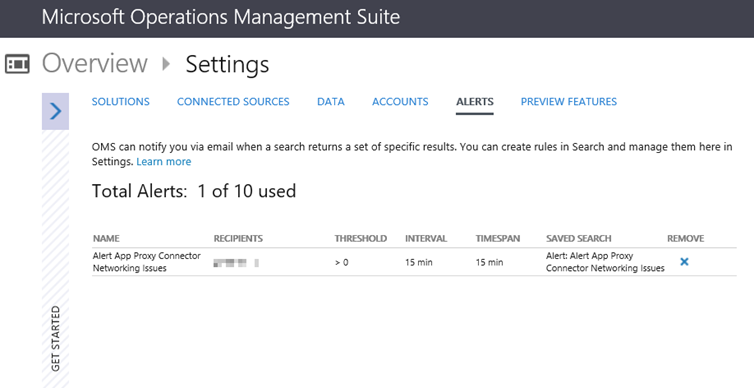Open the Data tab
754x388 pixels.
coord(331,101)
